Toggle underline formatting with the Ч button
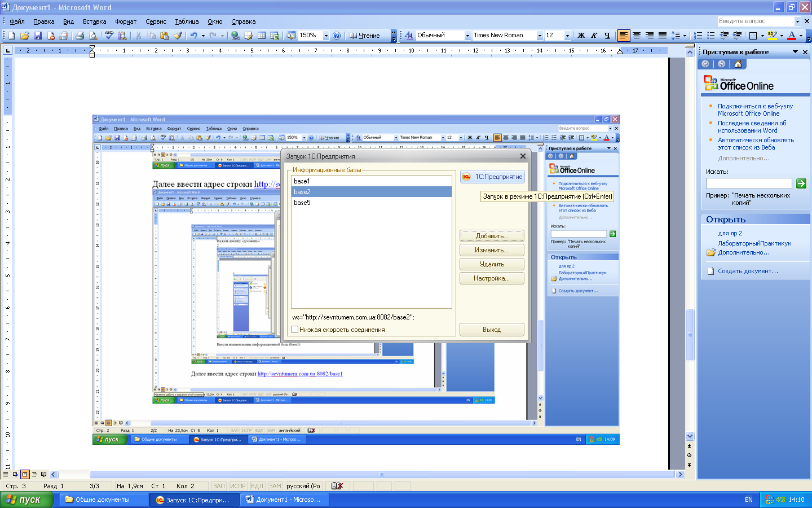 coord(607,36)
